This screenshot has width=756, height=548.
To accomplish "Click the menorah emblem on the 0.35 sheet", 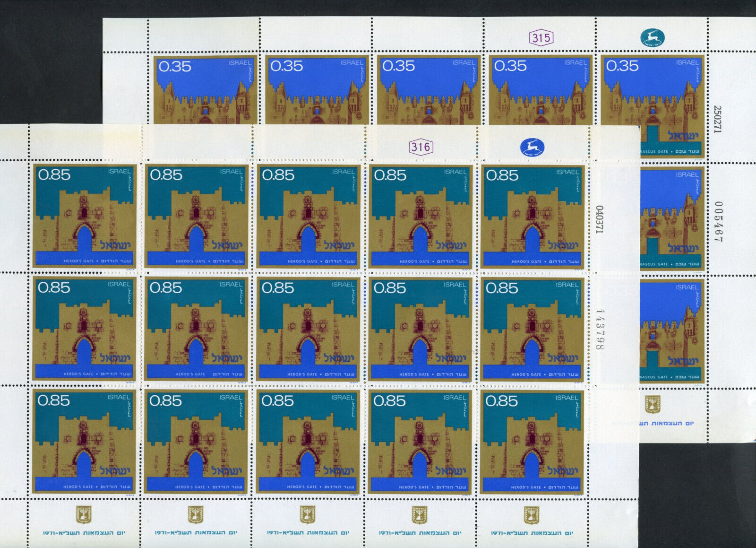I will click(653, 404).
